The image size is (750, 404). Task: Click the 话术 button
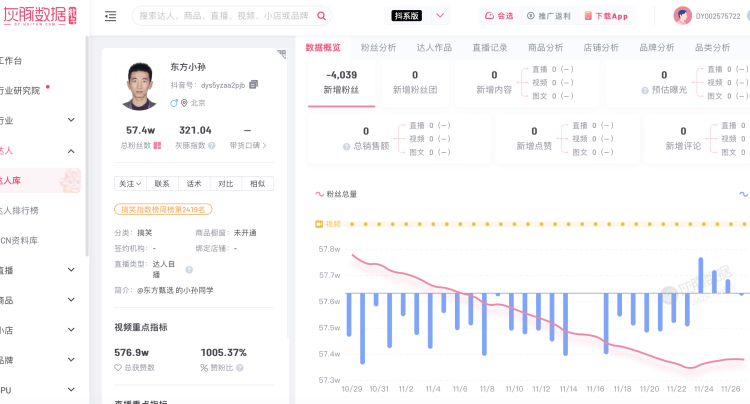coord(194,184)
